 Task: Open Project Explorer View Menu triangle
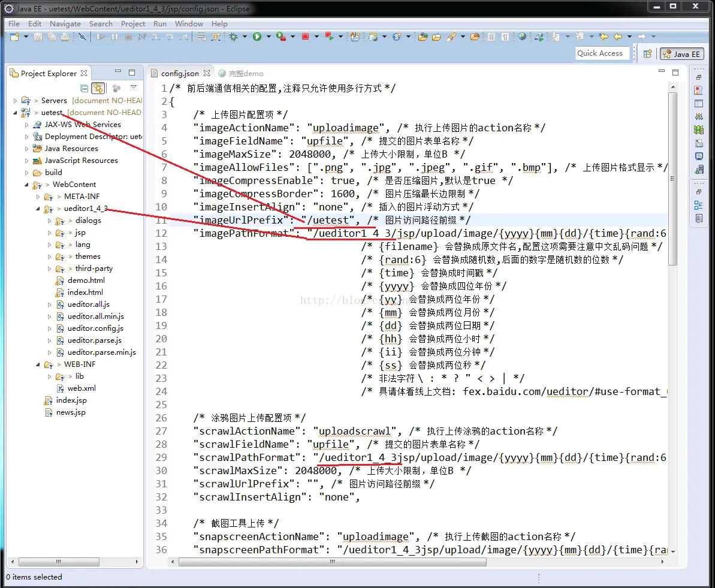point(134,87)
